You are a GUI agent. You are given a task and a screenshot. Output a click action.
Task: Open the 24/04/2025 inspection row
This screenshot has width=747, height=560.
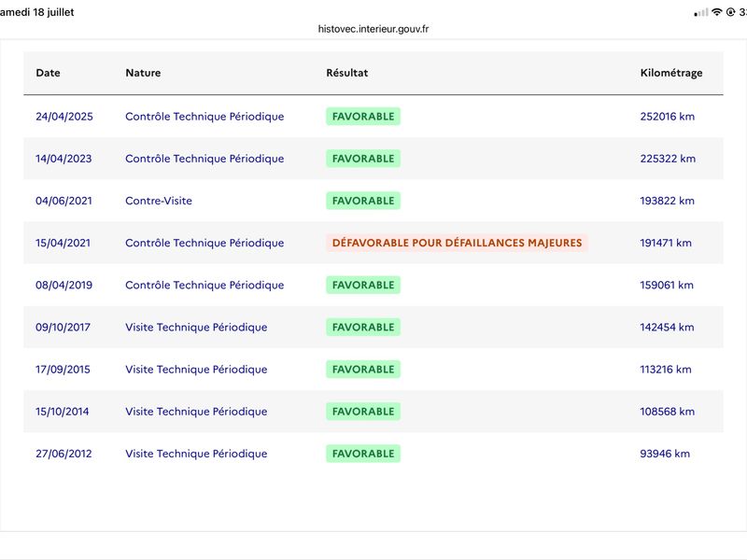[373, 116]
